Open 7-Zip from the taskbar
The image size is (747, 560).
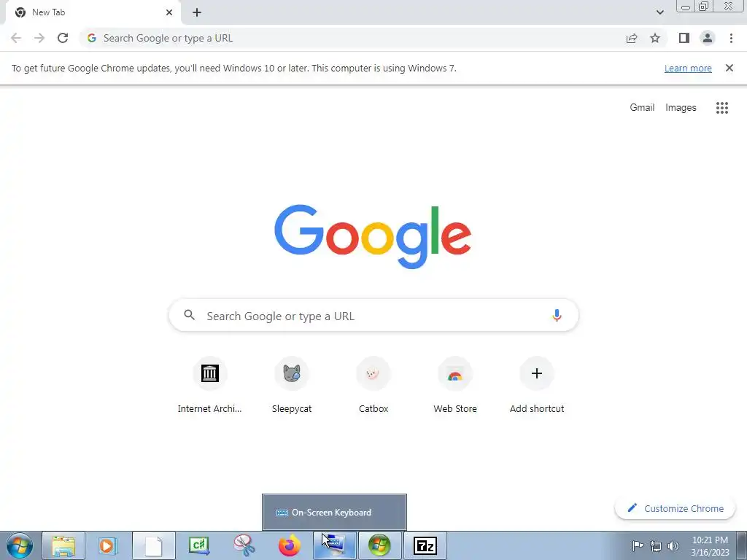coord(425,545)
